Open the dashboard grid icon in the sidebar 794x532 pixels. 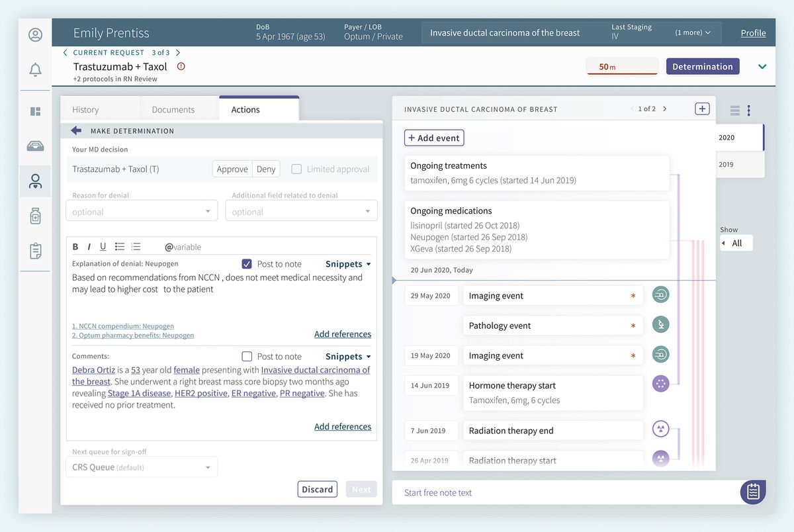[x=35, y=111]
